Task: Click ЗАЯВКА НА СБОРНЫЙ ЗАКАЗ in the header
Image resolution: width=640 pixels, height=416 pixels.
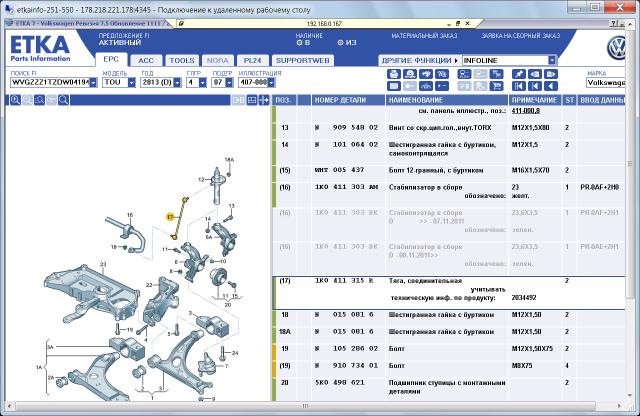Action: (520, 36)
